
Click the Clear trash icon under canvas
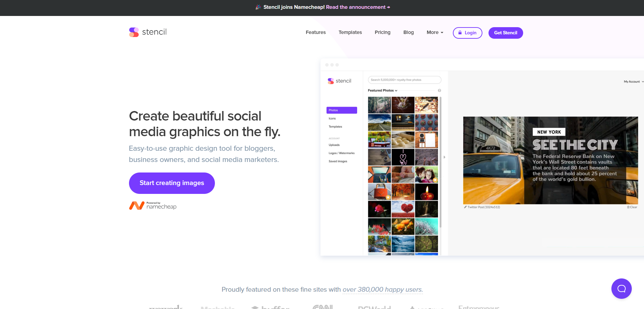[628, 207]
